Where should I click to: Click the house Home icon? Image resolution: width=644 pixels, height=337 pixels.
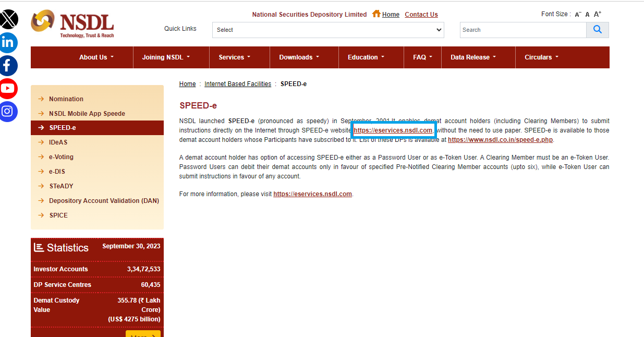tap(376, 14)
